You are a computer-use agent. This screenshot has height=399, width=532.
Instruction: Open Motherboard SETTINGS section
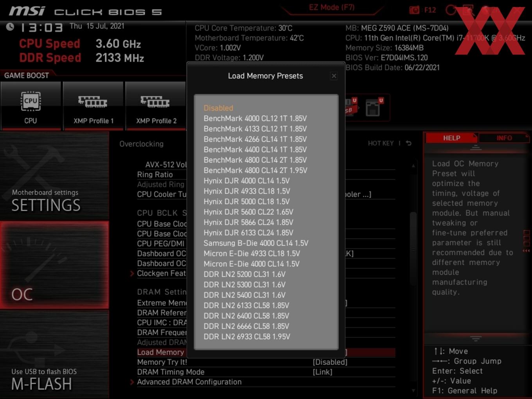54,175
